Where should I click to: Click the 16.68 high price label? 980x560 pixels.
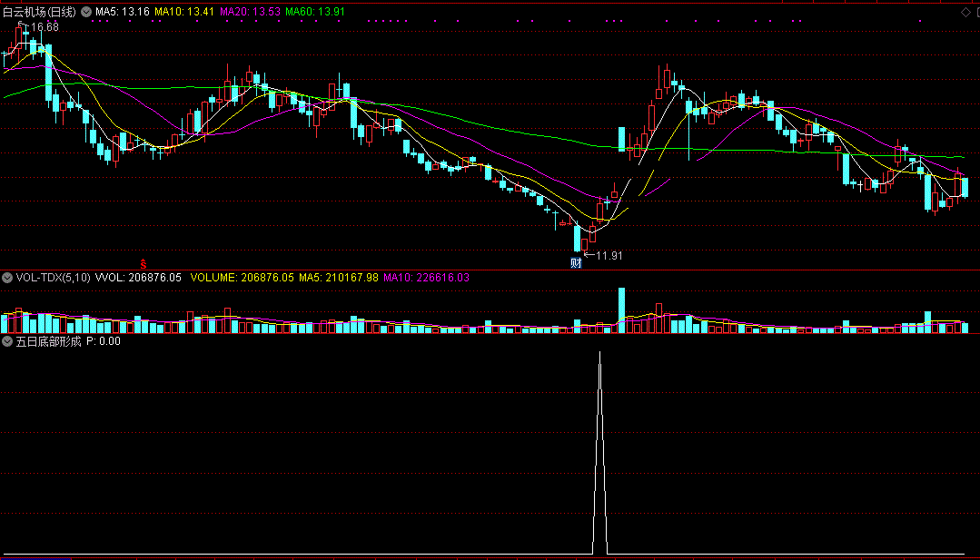point(45,27)
